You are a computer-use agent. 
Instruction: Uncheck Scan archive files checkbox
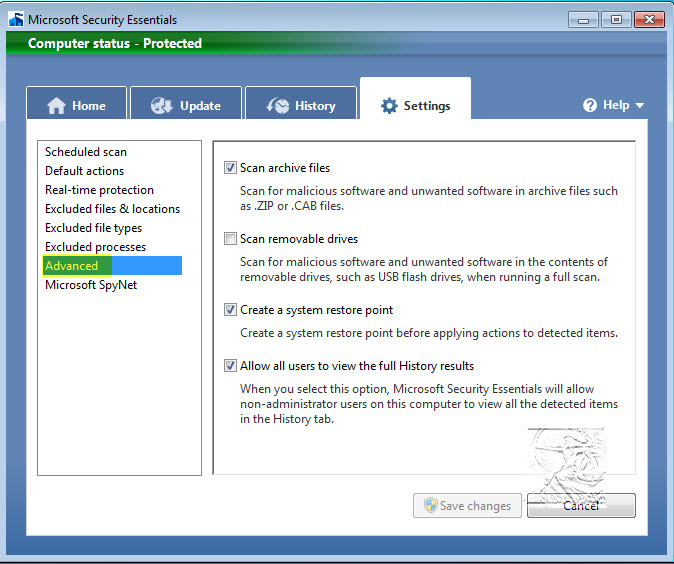[231, 168]
